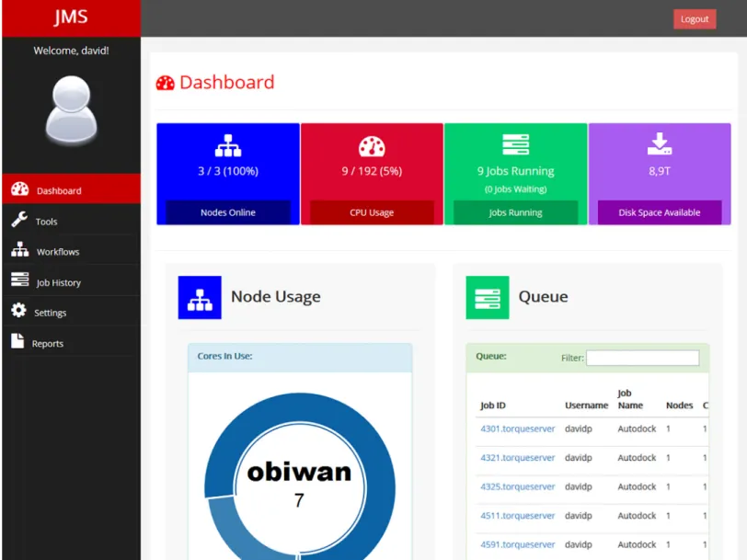The image size is (747, 560).
Task: Click the JMS logo header
Action: pos(72,18)
